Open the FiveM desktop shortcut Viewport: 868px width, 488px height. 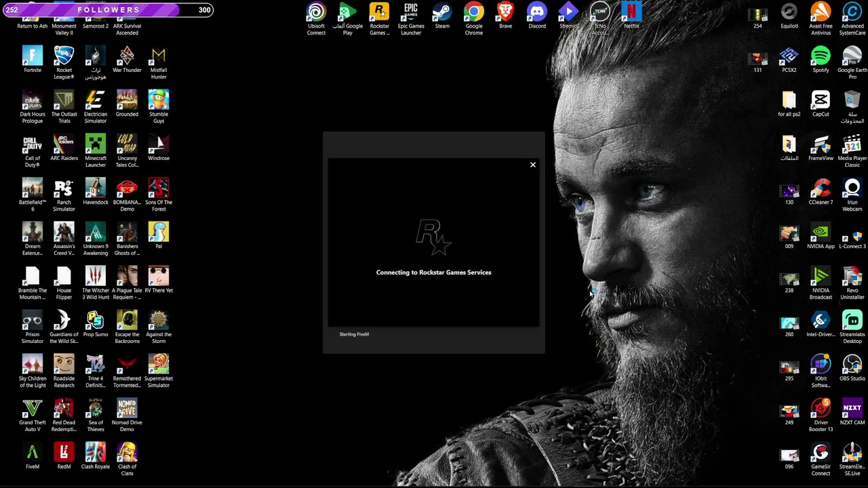point(33,456)
